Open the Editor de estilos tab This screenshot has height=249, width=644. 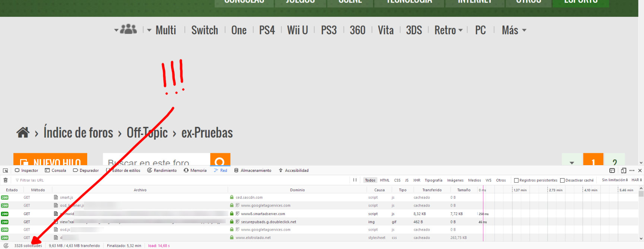(x=123, y=170)
